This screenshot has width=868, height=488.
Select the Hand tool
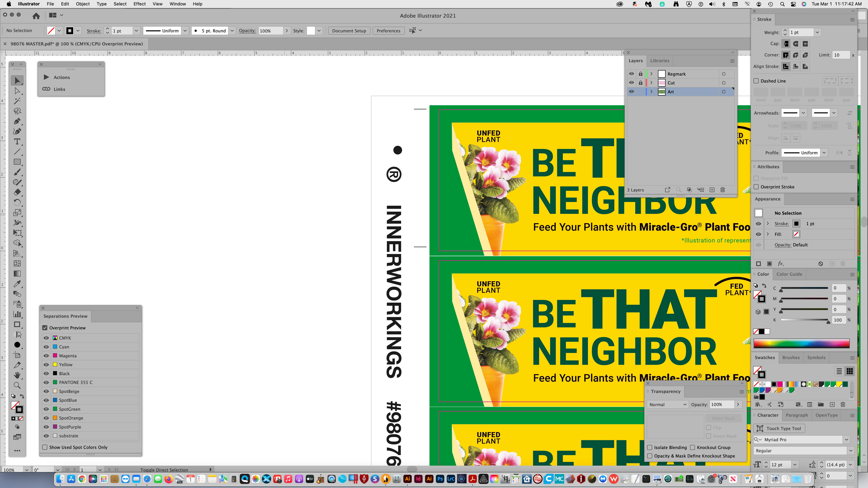(x=17, y=375)
